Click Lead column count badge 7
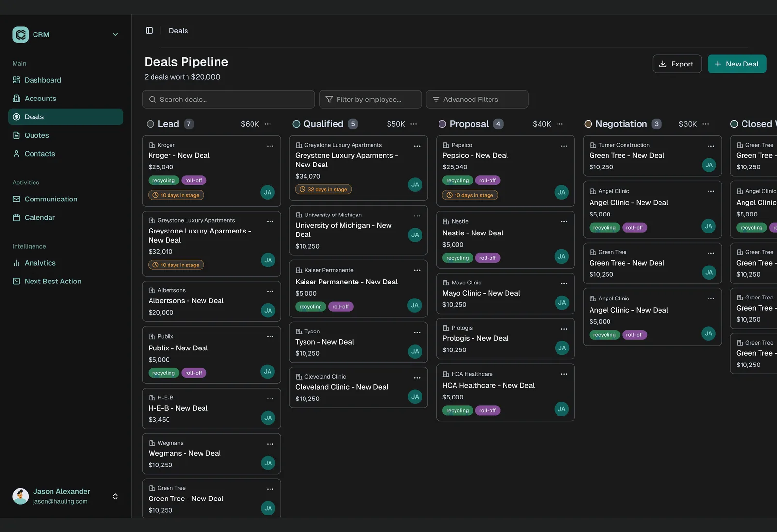Image resolution: width=777 pixels, height=532 pixels. tap(189, 124)
